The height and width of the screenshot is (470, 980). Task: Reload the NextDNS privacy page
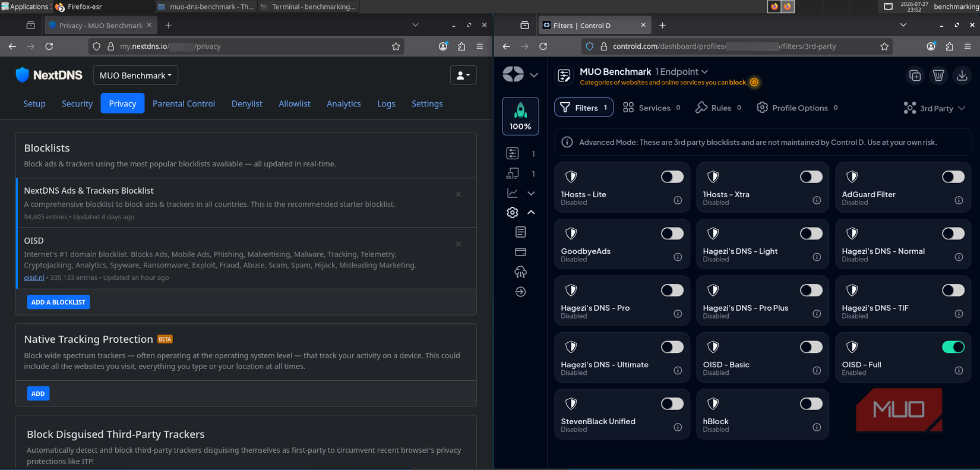[x=49, y=46]
